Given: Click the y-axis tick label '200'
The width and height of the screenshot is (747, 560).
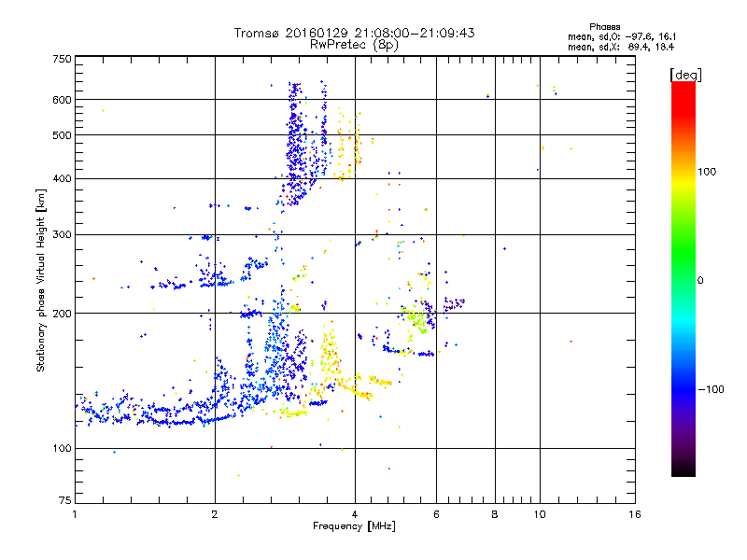Looking at the screenshot, I should click(62, 314).
